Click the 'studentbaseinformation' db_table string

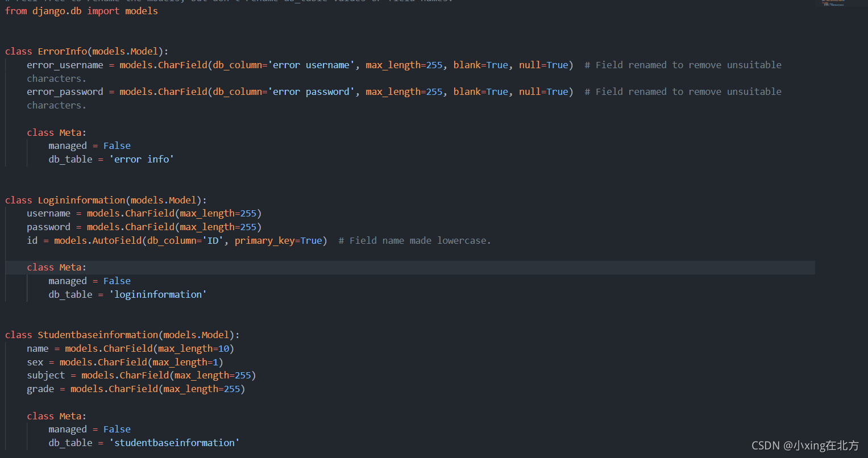[175, 443]
